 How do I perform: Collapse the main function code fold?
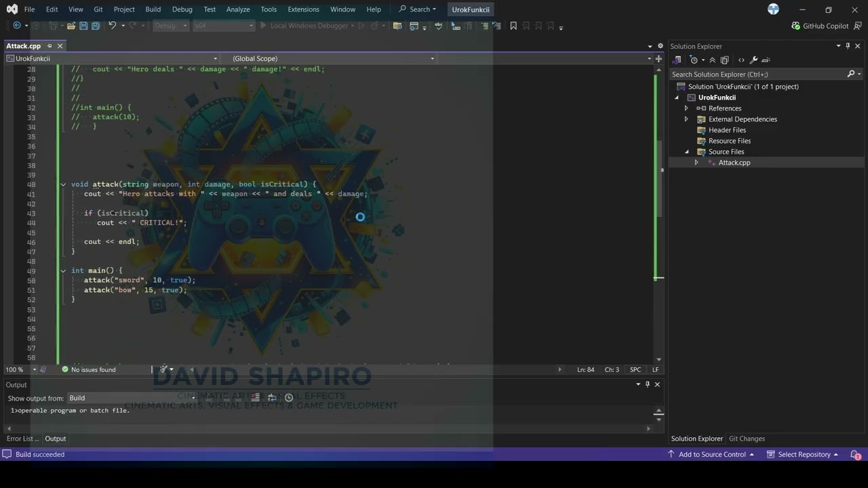(63, 270)
